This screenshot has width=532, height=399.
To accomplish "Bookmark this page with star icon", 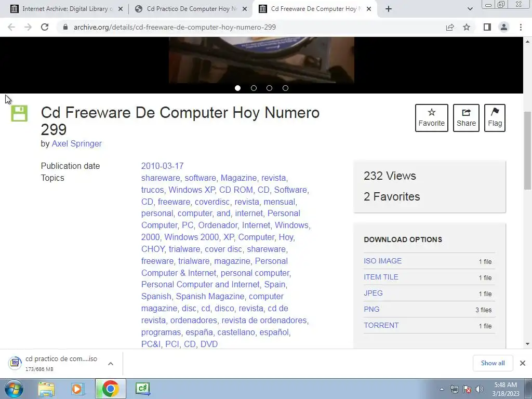I will coord(467,27).
